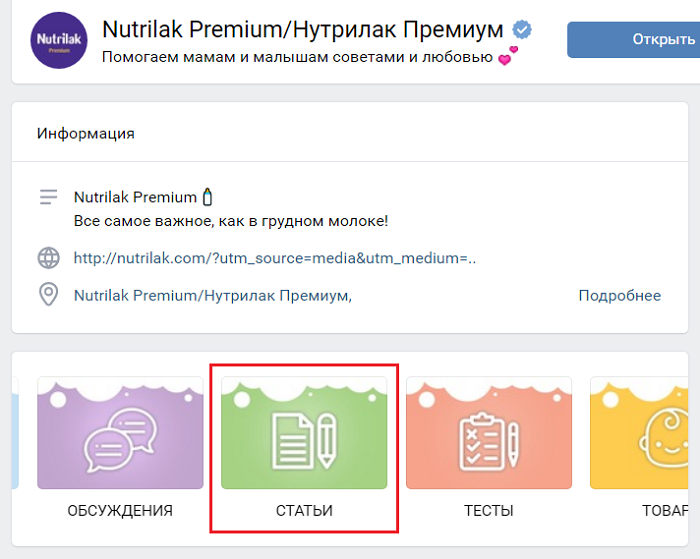Image resolution: width=700 pixels, height=559 pixels.
Task: Click the СТАТЬИ label
Action: tap(304, 510)
